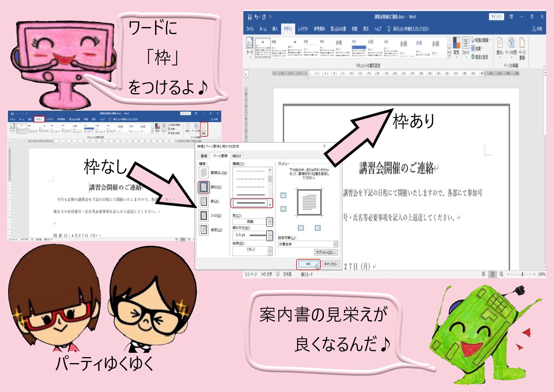
Task: Switch to read mode view in right status bar
Action: tap(483, 274)
